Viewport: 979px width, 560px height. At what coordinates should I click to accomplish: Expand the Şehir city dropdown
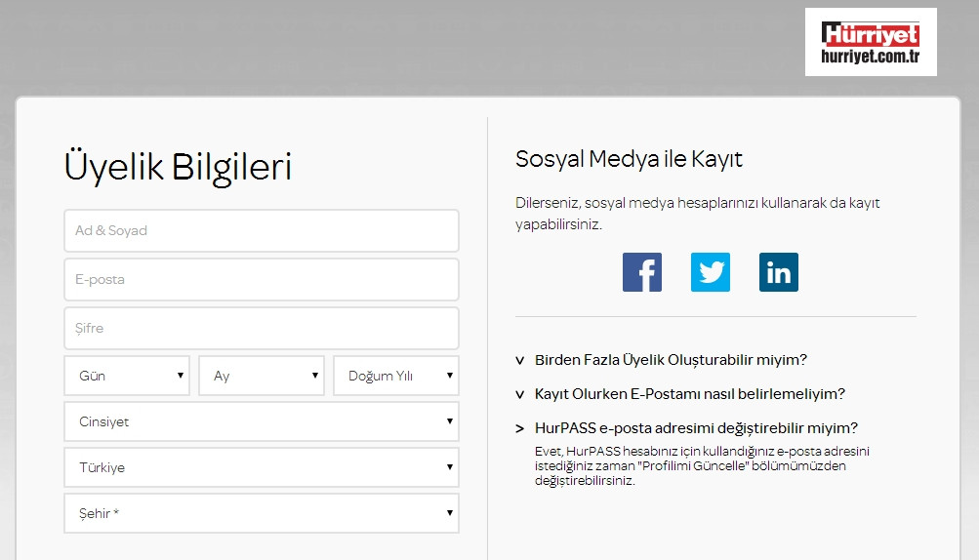point(262,513)
